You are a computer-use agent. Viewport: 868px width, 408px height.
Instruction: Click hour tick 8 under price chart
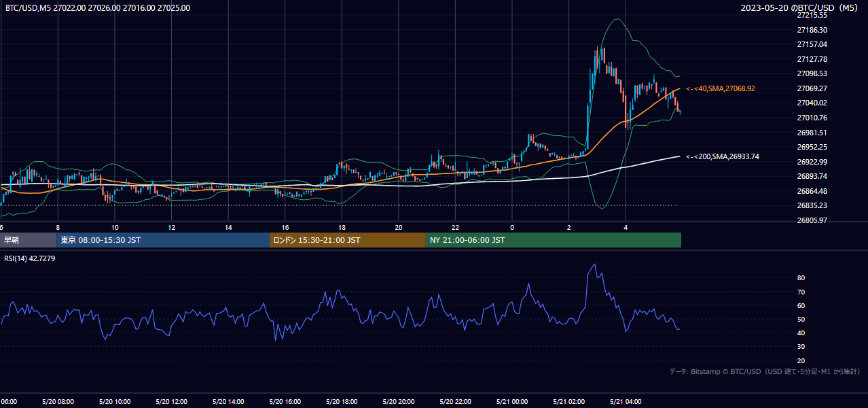click(58, 227)
